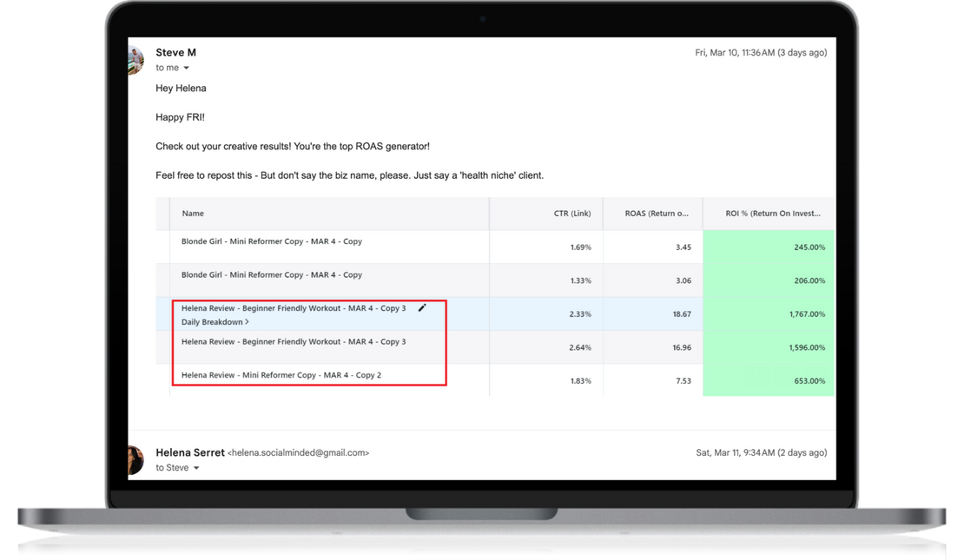Click the green 1,767.00% ROI cell

(769, 314)
